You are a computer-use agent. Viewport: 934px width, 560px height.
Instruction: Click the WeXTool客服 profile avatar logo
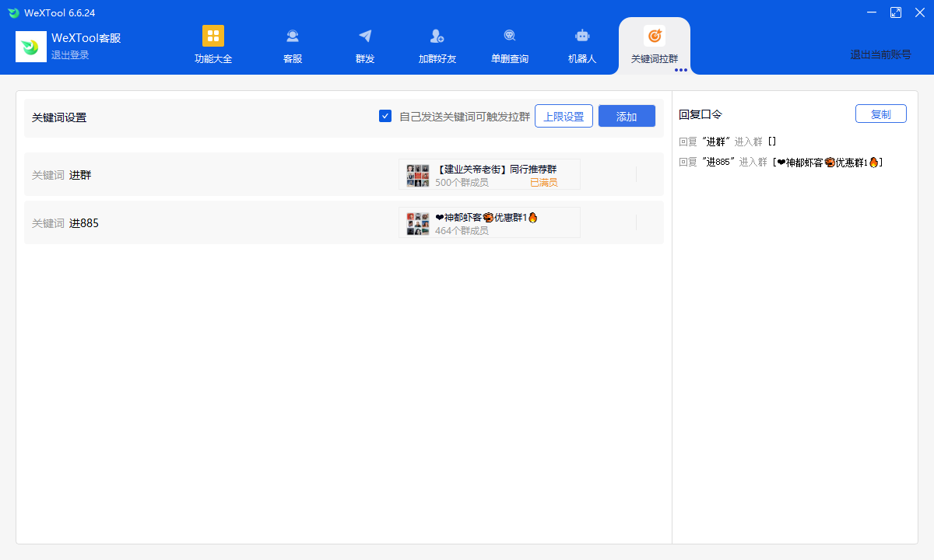31,47
